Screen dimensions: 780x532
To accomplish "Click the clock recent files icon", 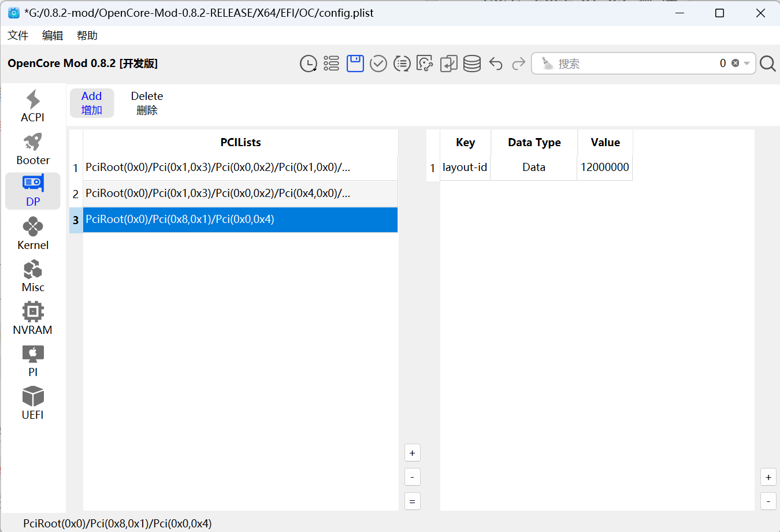I will point(309,64).
